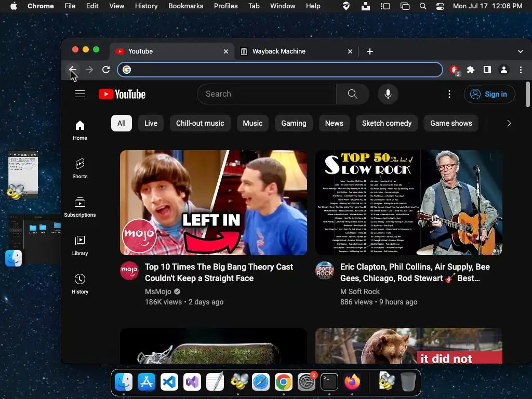Open a new tab with plus button
Image resolution: width=532 pixels, height=399 pixels.
(370, 51)
